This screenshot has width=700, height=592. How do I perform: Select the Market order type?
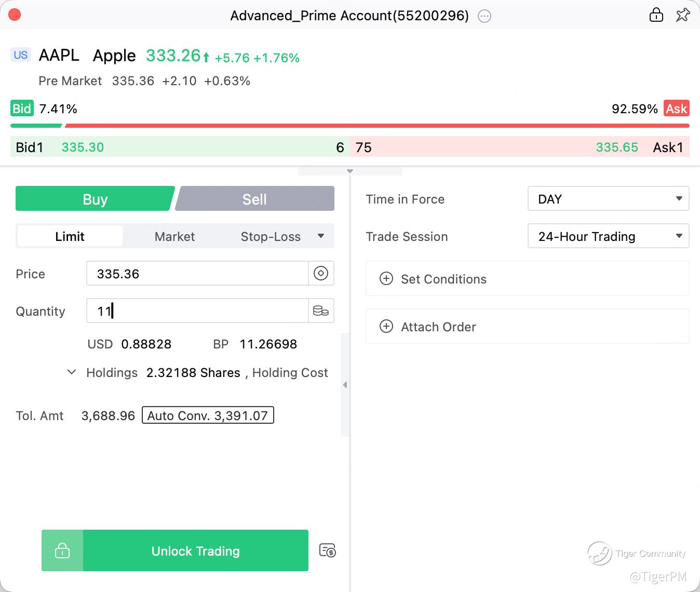174,236
